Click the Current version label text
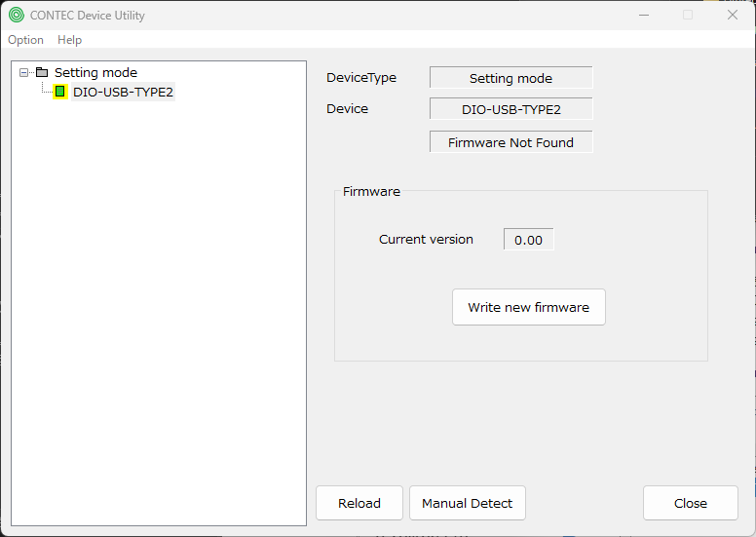Image resolution: width=756 pixels, height=537 pixels. (426, 239)
